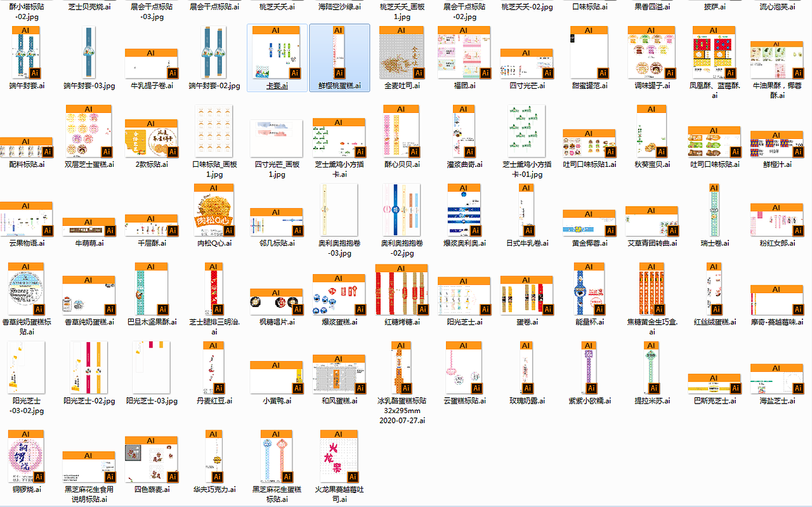Select the 牛乳提子卷.ai file icon
The image size is (812, 507).
(151, 63)
